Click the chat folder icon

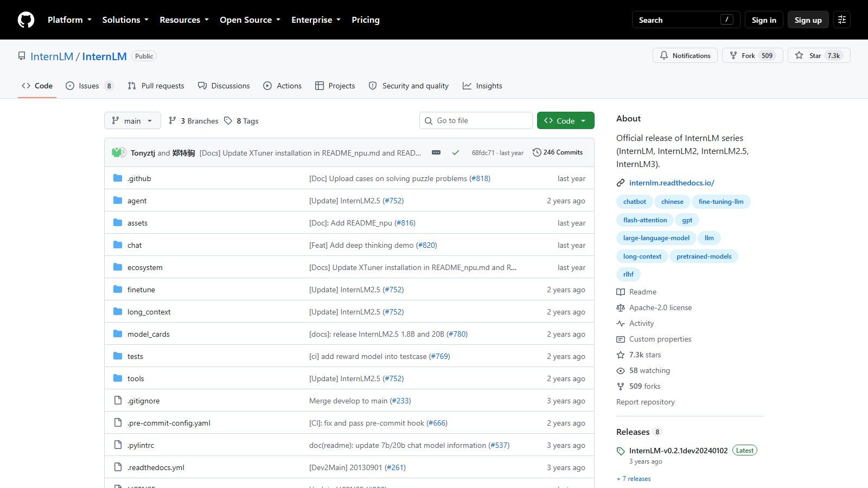point(118,245)
